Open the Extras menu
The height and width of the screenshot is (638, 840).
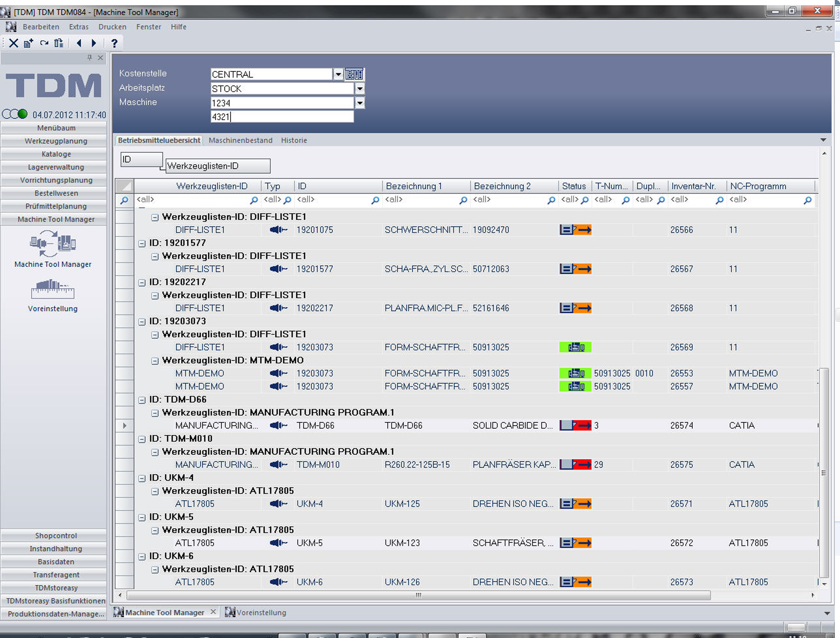79,27
